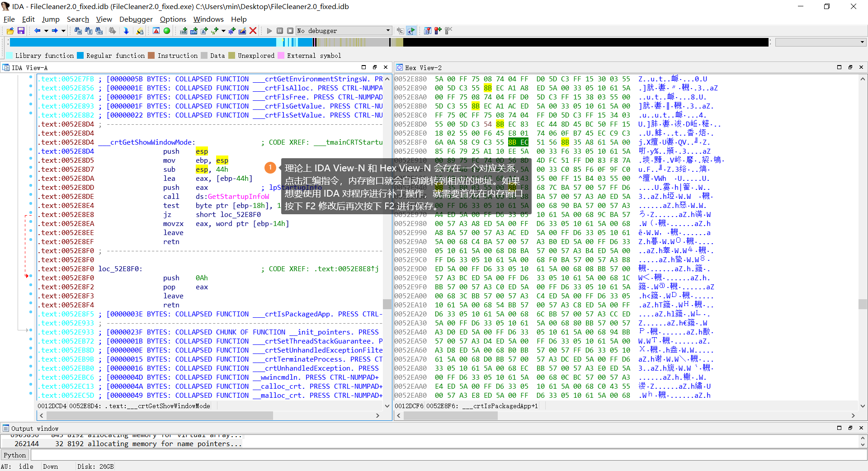
Task: Open the Search menu
Action: click(x=78, y=19)
